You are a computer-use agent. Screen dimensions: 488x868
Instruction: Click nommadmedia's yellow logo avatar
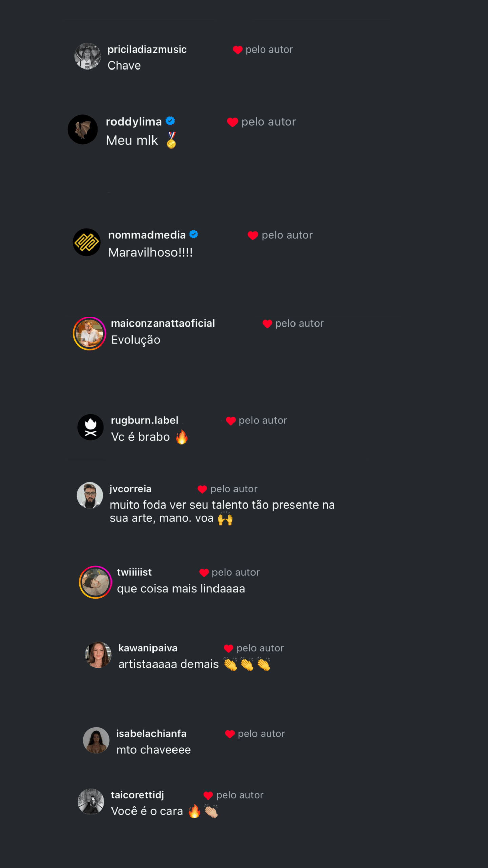coord(87,242)
